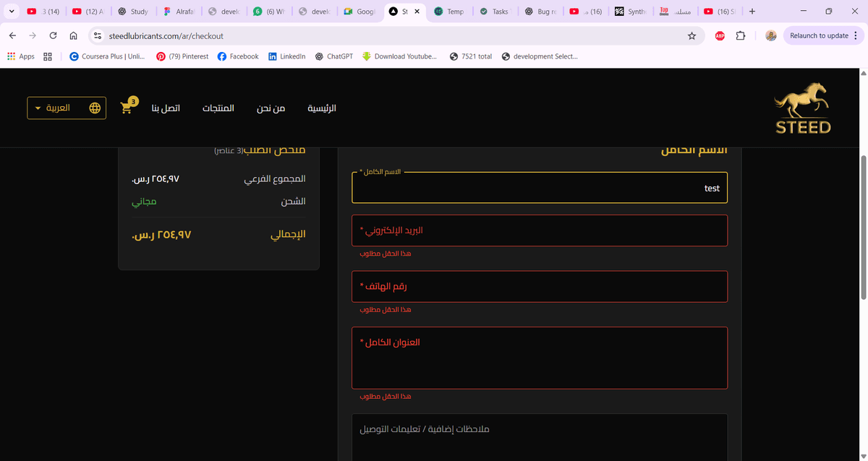Open the Chrome profile avatar
The height and width of the screenshot is (461, 868).
point(771,35)
